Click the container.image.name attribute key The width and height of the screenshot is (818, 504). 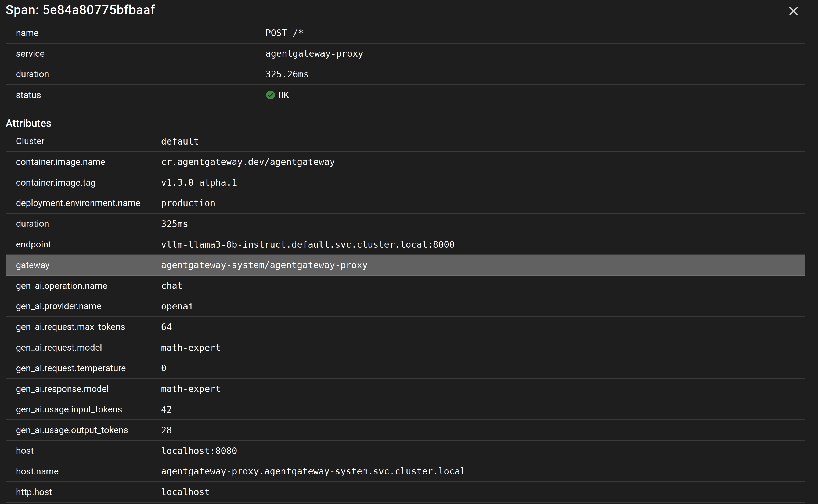[61, 162]
